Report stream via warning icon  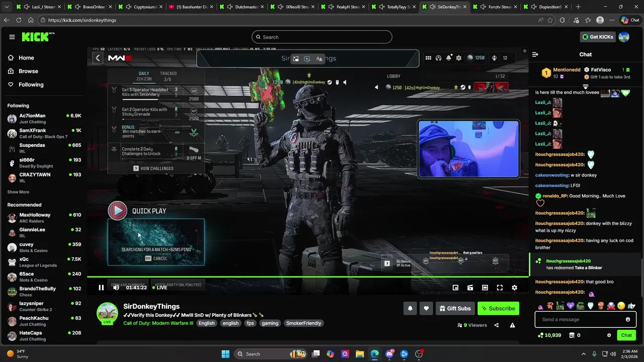[512, 325]
